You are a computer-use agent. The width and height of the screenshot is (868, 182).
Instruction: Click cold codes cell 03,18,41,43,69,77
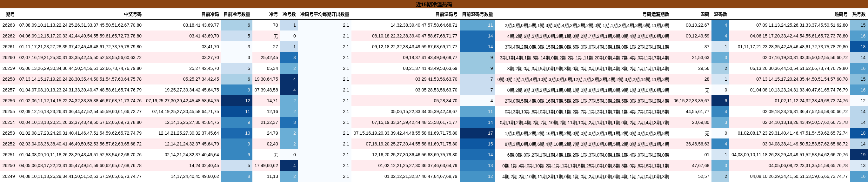201,25
